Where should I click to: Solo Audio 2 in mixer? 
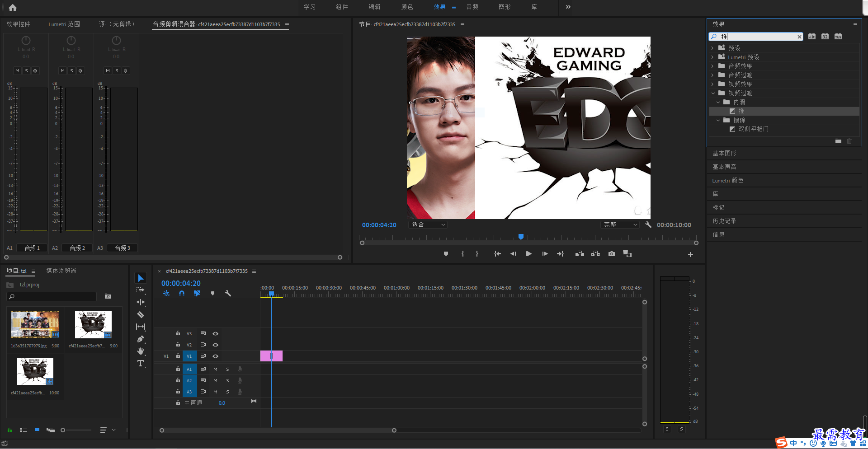(71, 70)
